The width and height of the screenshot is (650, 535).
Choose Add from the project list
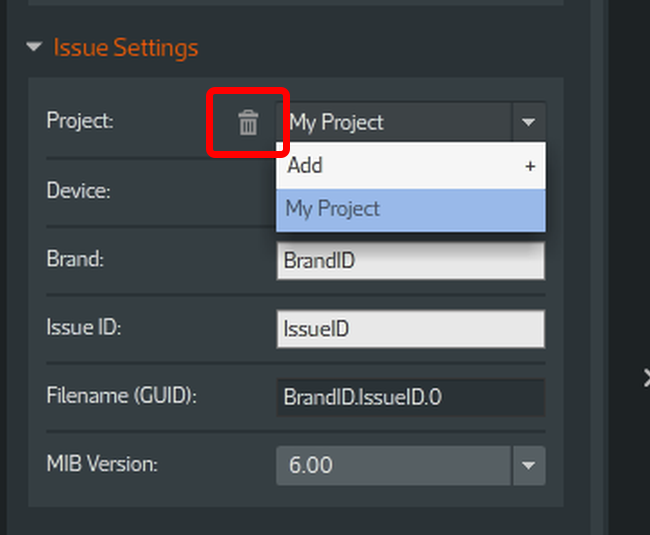(411, 166)
